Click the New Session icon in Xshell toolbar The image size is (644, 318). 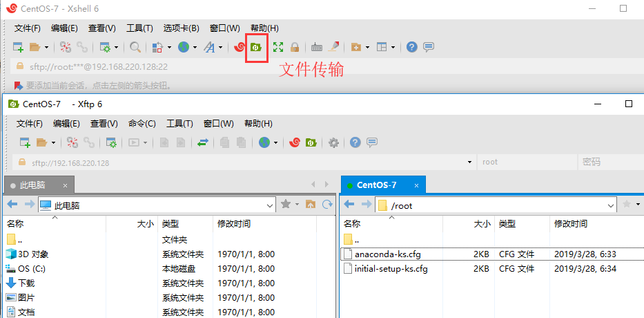coord(18,47)
